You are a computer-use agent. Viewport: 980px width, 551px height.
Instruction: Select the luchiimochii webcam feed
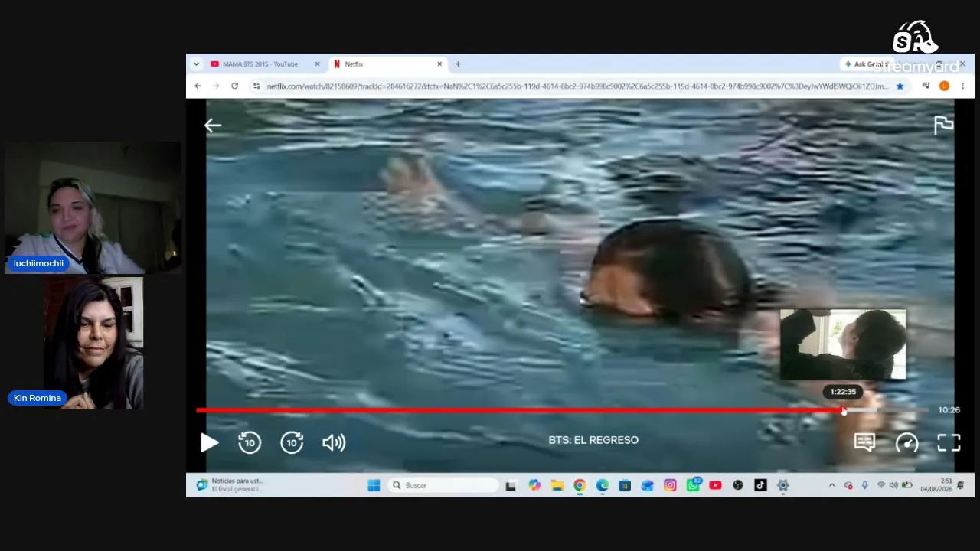(93, 207)
